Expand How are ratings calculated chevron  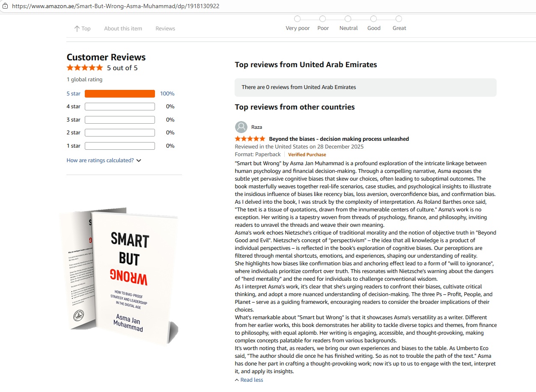click(x=138, y=160)
